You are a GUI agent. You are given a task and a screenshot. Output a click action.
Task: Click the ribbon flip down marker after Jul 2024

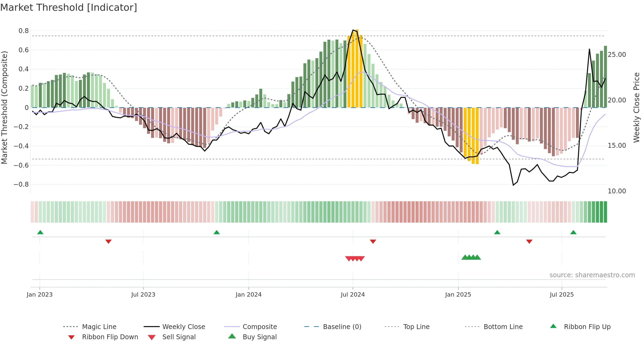point(373,242)
